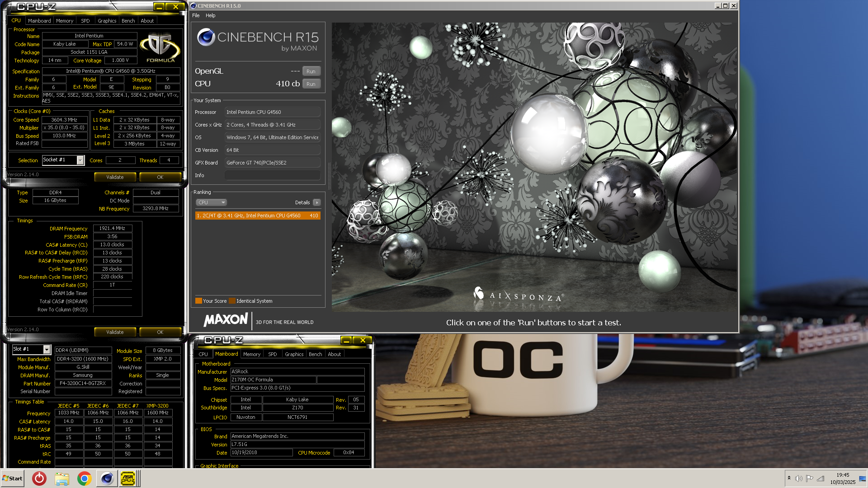
Task: Open the Action Center flag icon
Action: (x=810, y=478)
